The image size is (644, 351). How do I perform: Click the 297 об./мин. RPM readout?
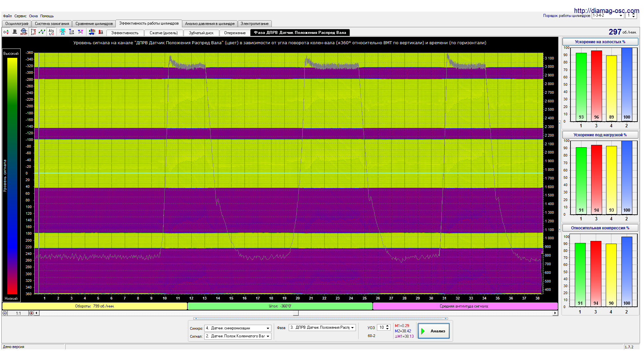coord(622,32)
